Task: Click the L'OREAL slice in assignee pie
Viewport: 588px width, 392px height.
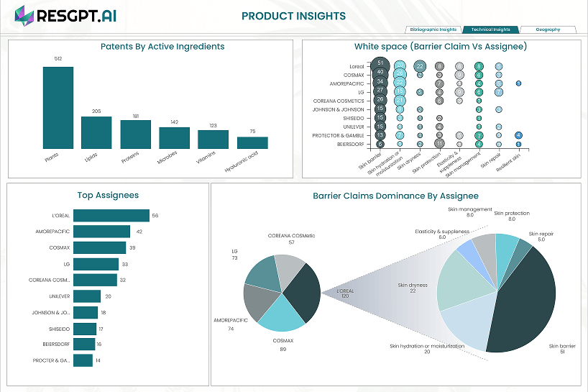Action: pyautogui.click(x=303, y=293)
